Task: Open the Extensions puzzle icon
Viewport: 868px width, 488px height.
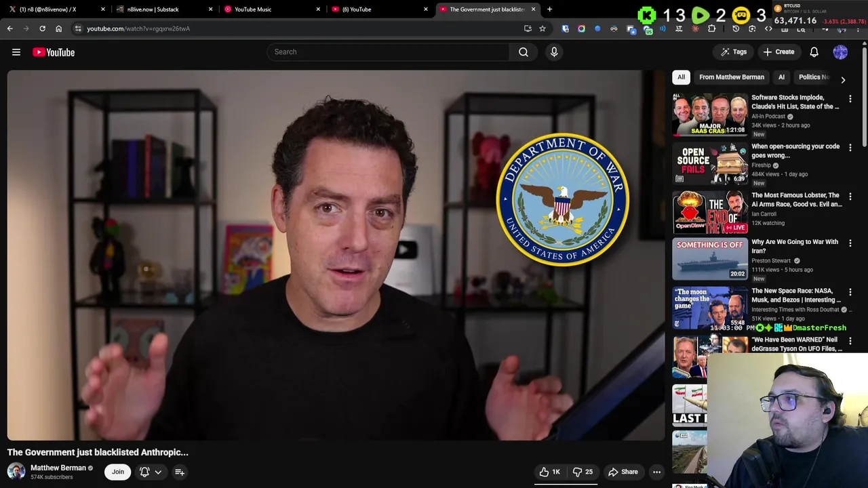Action: pyautogui.click(x=711, y=28)
